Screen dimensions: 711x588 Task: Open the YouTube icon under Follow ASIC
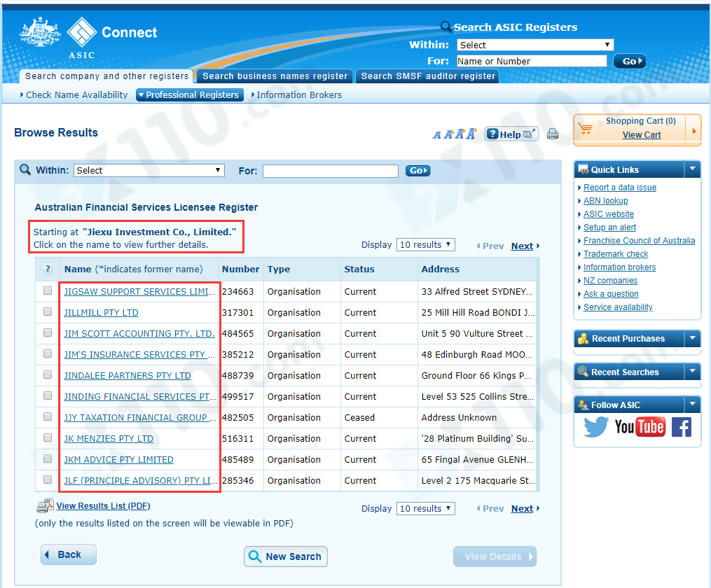(x=640, y=427)
